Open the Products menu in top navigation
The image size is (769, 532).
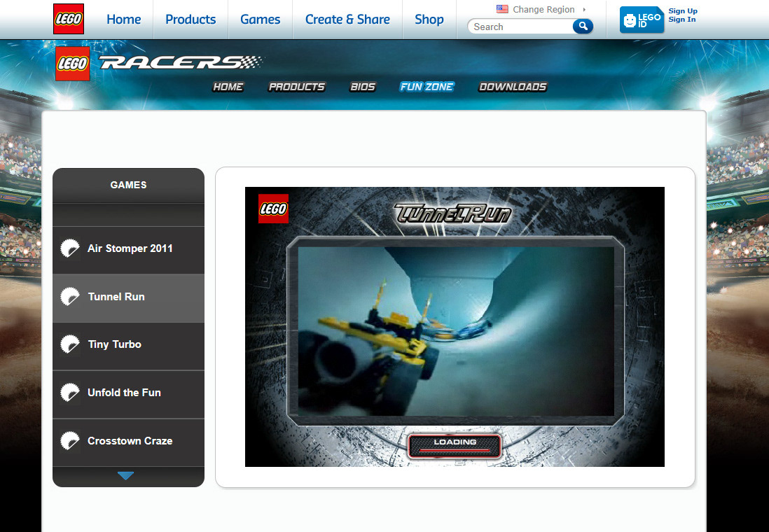(x=190, y=19)
